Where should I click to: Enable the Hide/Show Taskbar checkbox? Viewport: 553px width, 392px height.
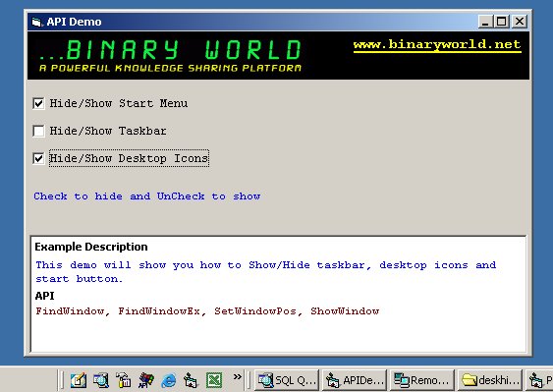click(38, 131)
